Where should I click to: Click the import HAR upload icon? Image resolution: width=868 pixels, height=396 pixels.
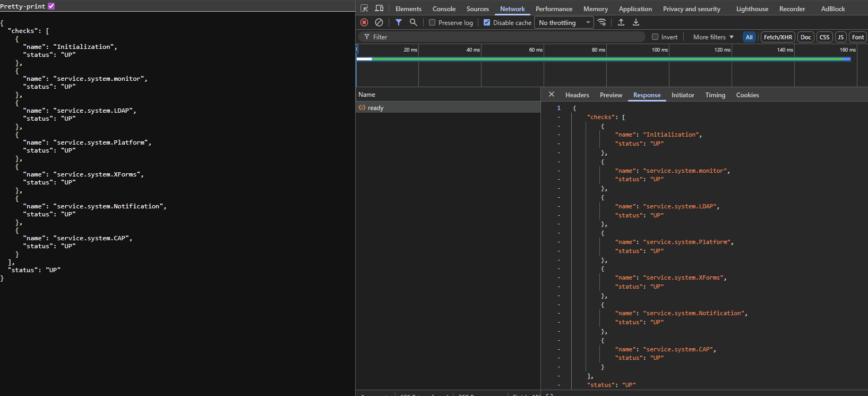(x=621, y=22)
